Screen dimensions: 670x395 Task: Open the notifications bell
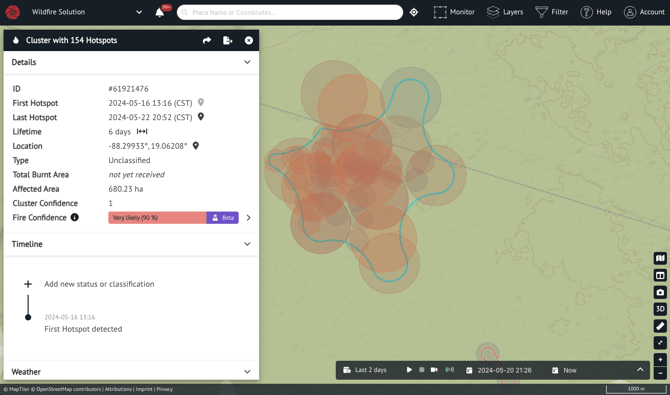159,12
